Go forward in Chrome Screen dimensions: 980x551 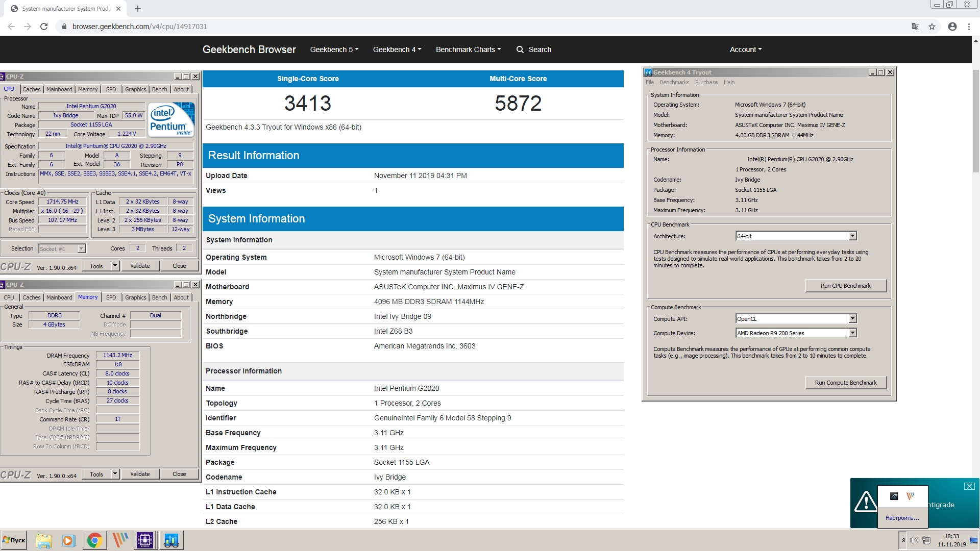click(28, 27)
